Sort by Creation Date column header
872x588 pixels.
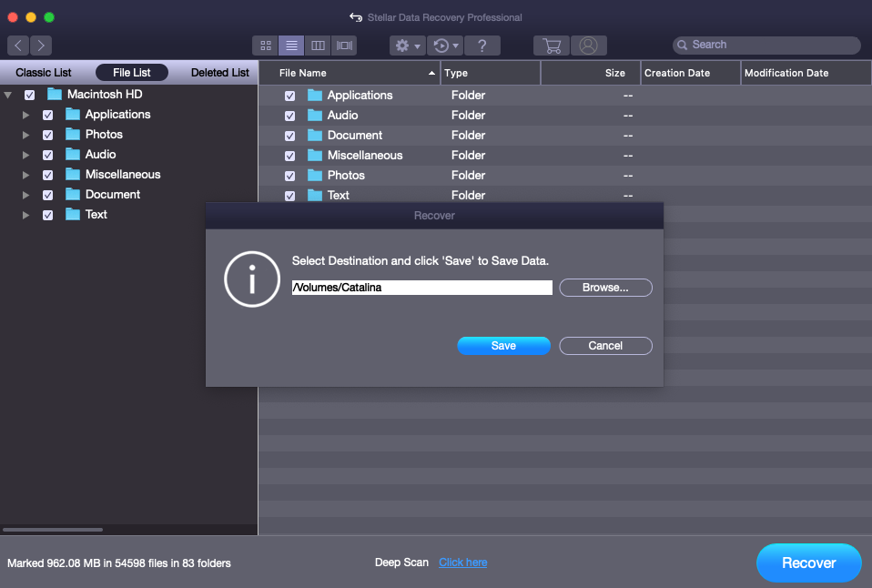click(691, 73)
